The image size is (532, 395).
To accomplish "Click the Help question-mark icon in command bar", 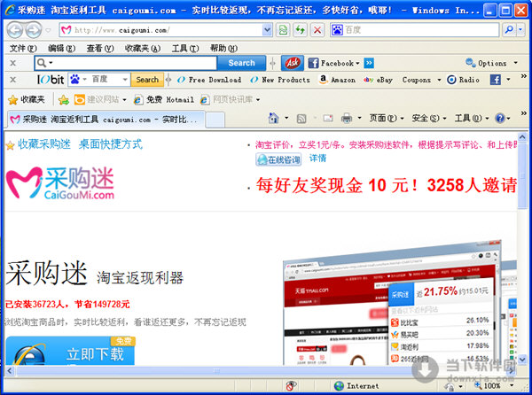I will [x=500, y=118].
